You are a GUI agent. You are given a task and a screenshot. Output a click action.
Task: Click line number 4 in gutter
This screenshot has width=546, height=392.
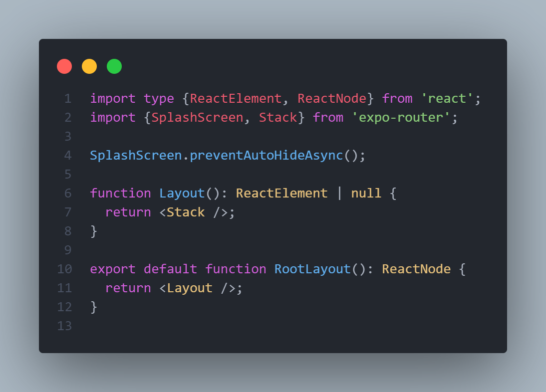[68, 156]
